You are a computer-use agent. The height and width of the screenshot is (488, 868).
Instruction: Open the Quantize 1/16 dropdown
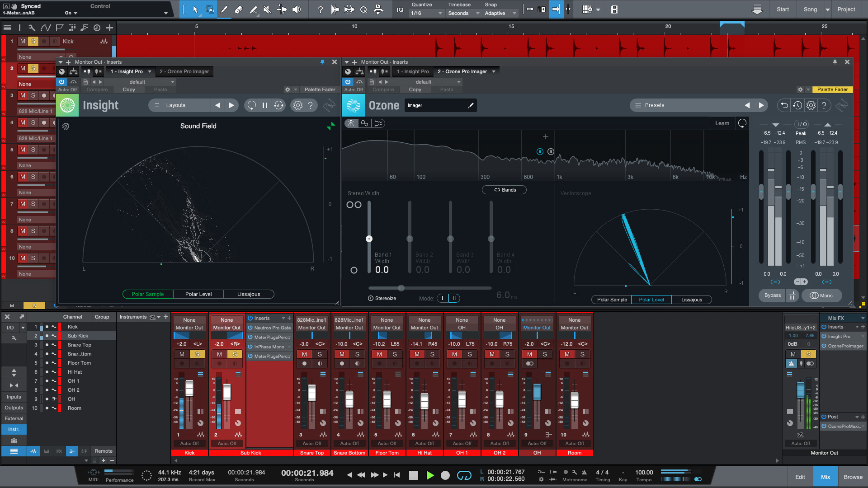[427, 14]
